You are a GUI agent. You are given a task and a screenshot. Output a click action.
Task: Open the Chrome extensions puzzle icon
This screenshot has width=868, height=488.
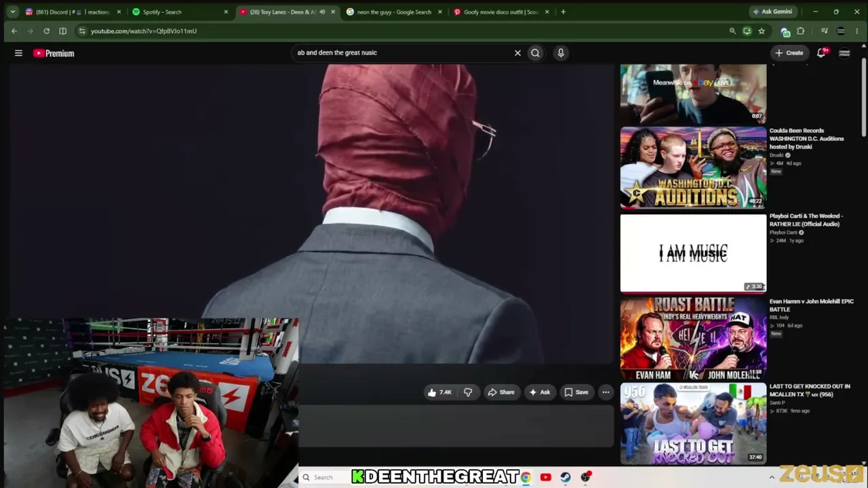click(801, 31)
